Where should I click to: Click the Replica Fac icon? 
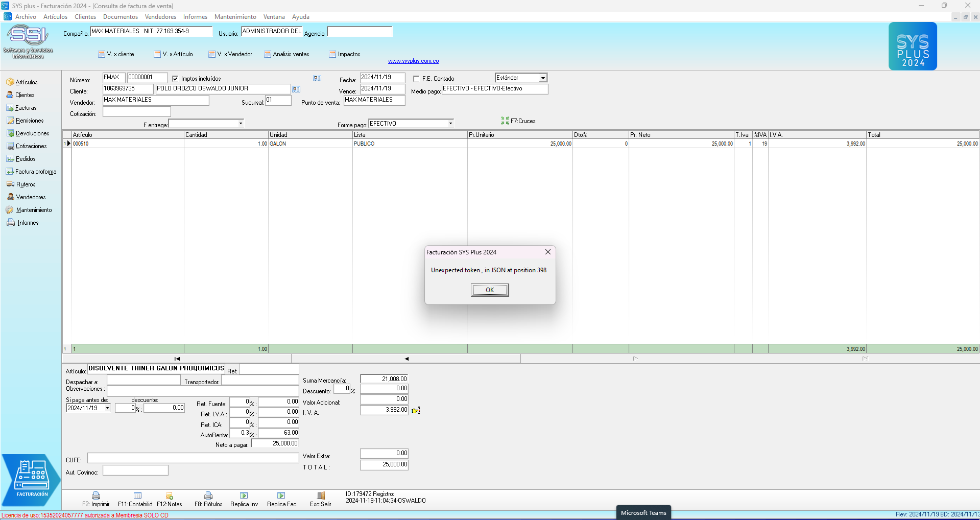click(x=281, y=495)
